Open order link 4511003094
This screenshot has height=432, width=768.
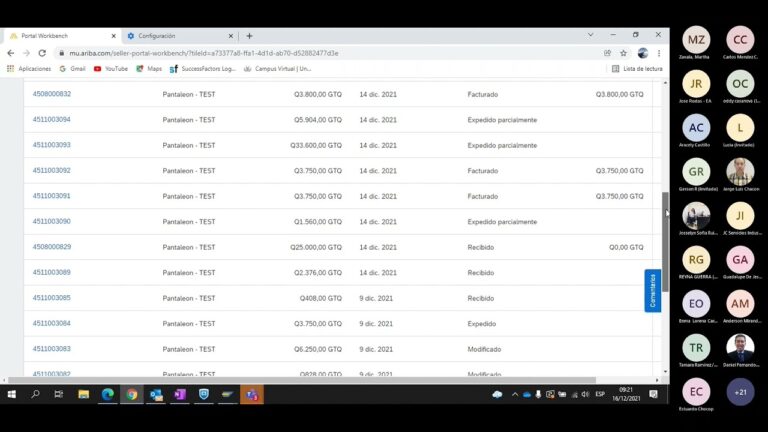point(51,120)
